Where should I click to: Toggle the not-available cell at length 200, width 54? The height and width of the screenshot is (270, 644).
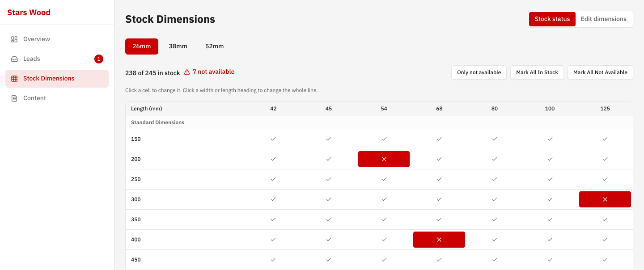tap(384, 159)
